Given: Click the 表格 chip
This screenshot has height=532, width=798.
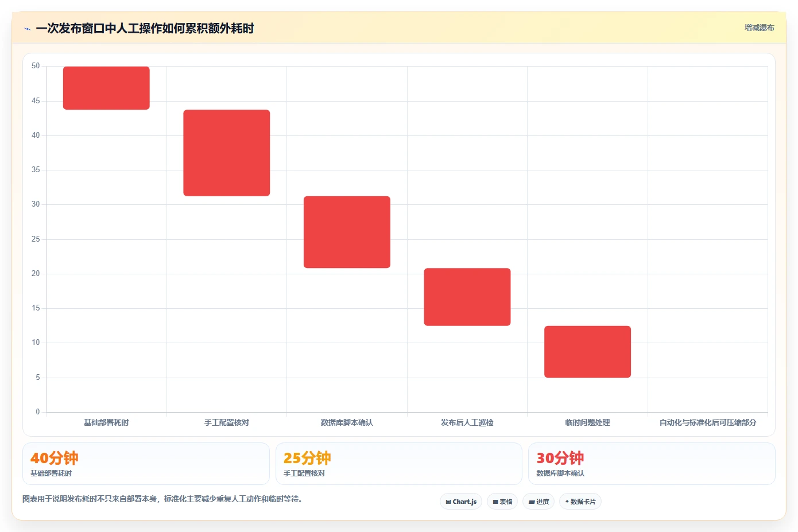Looking at the screenshot, I should pos(502,502).
